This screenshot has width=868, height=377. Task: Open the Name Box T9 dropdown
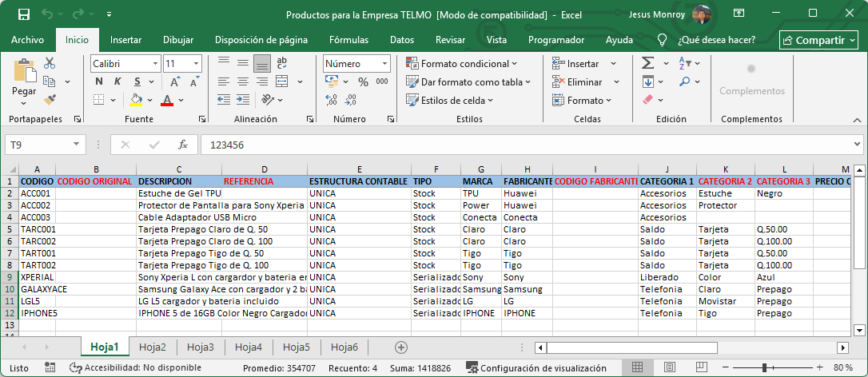tap(76, 145)
